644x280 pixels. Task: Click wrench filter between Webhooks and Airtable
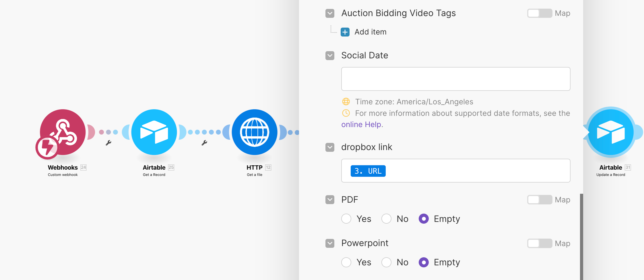point(108,143)
